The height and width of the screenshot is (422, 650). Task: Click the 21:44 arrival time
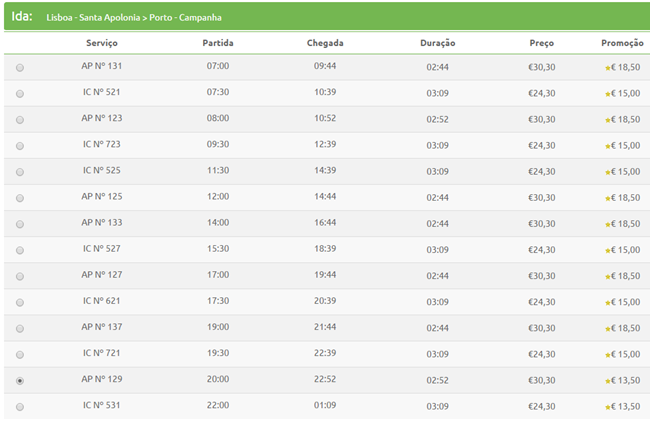coord(325,327)
